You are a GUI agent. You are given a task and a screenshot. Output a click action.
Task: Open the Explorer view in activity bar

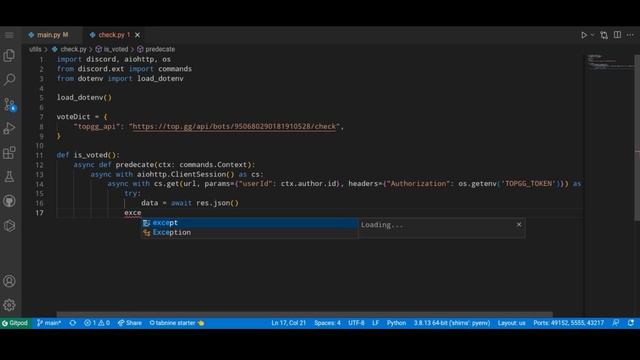click(x=9, y=56)
